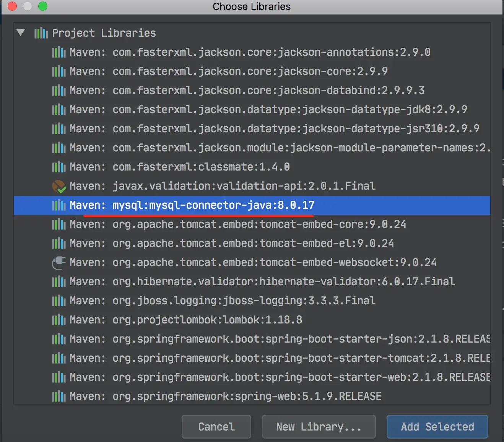Select Maven: jackson-core:2.9.9 library
Viewport: 504px width, 442px height.
252,71
